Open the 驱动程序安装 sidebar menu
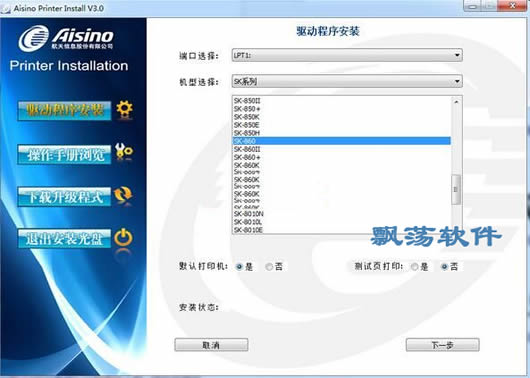Screen dimensions: 530x378 (x=64, y=110)
